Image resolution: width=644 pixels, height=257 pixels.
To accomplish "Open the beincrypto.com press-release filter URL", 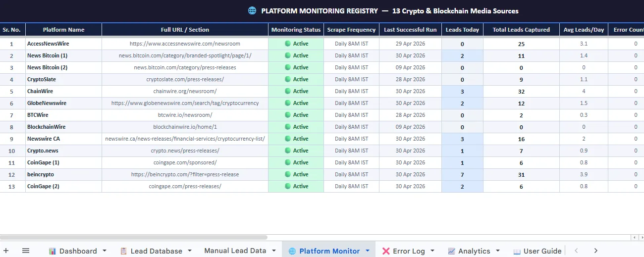I will [185, 174].
